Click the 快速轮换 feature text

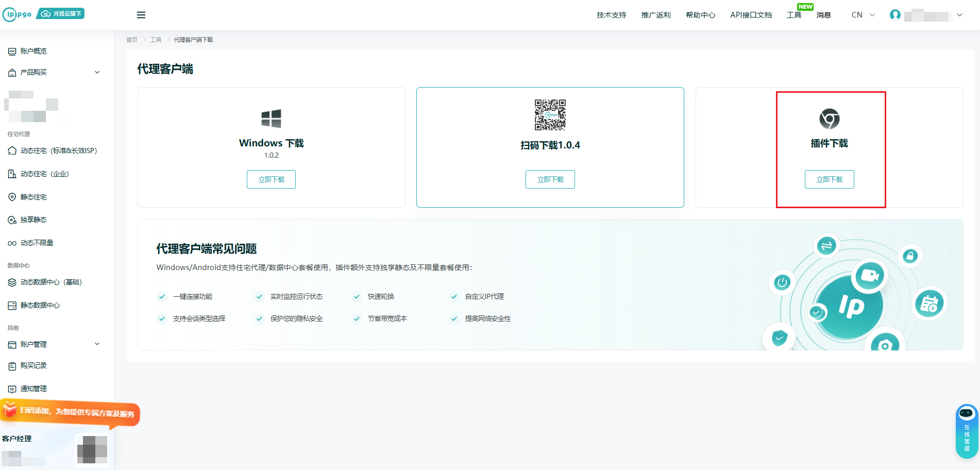(381, 296)
